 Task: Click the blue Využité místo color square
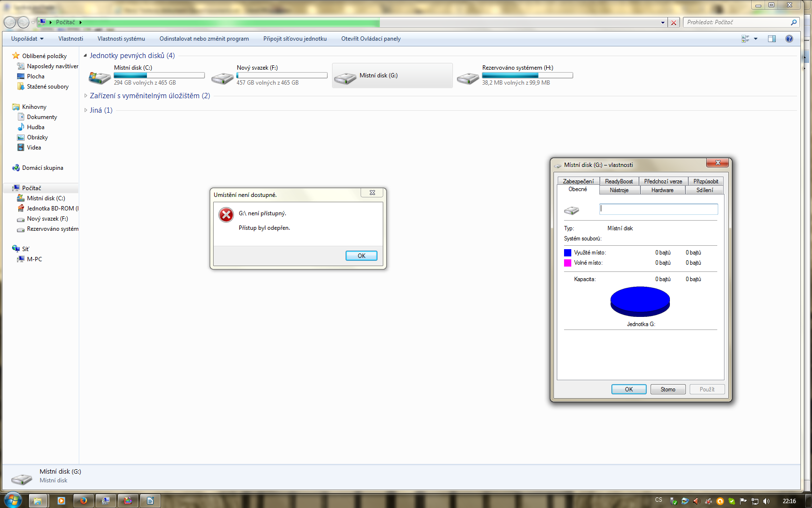567,253
